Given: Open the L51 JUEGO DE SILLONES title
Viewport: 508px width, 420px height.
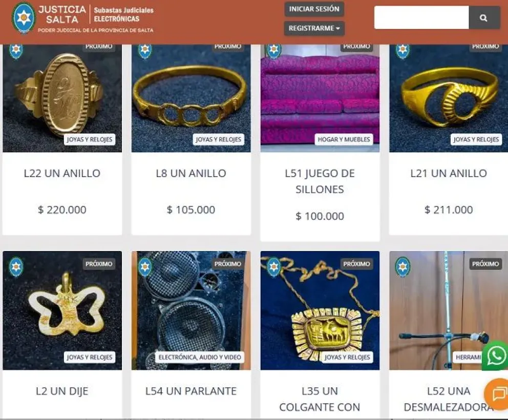Looking at the screenshot, I should coord(320,181).
